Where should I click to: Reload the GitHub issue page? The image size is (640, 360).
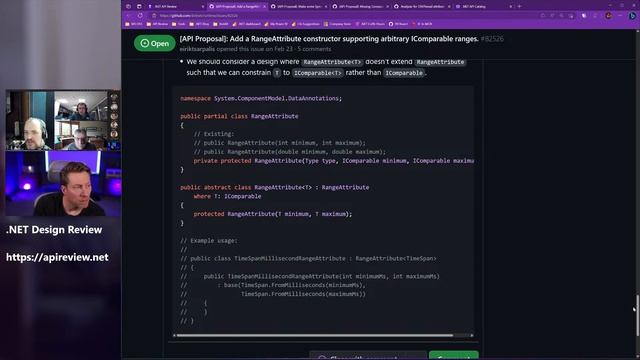point(140,16)
